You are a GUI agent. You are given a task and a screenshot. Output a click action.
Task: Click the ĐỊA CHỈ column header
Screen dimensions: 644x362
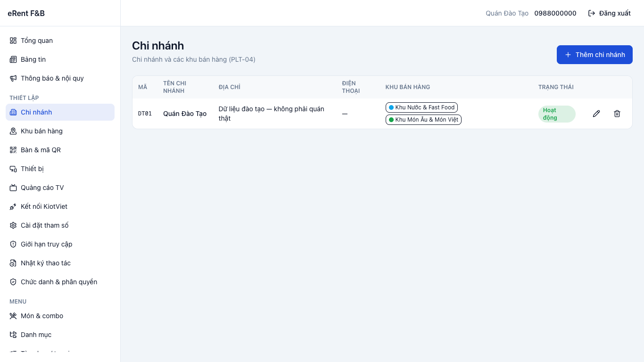click(x=230, y=87)
